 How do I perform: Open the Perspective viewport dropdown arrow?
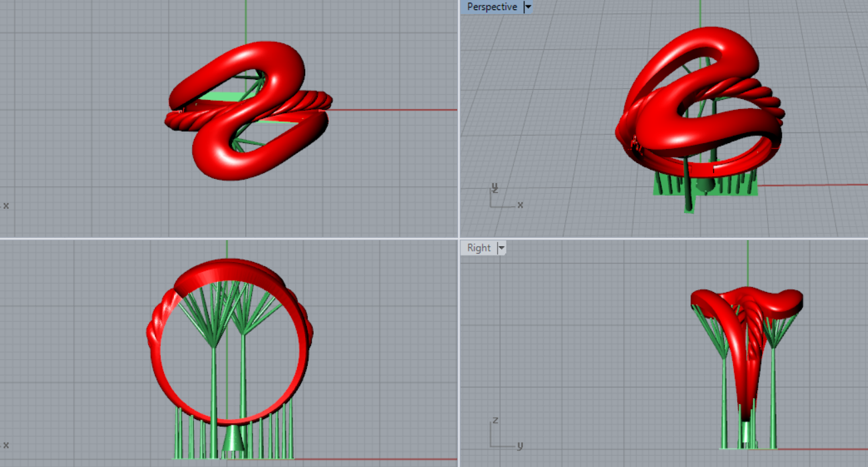[528, 7]
